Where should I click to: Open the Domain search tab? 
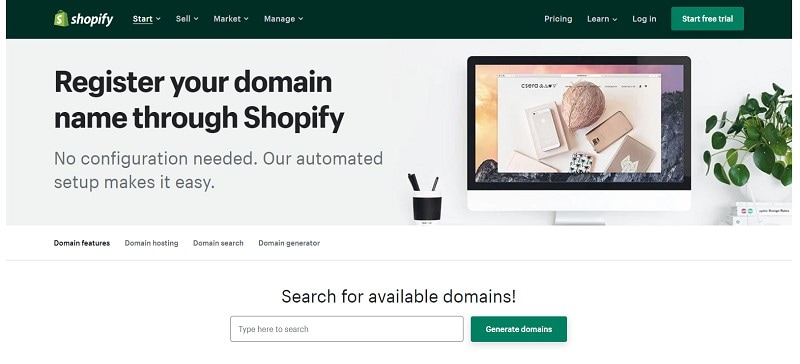[x=218, y=243]
